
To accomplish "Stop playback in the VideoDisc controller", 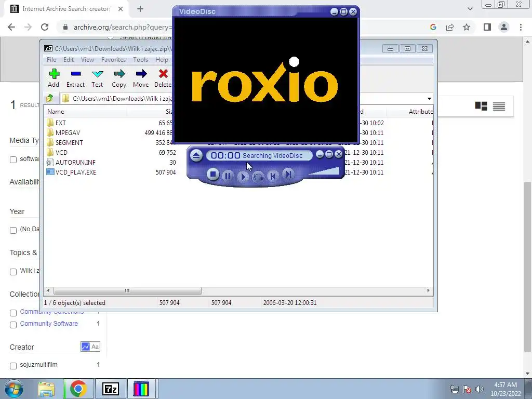I will coord(213,175).
